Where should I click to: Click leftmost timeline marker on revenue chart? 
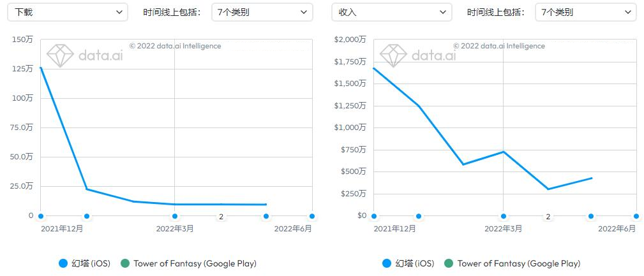tap(374, 216)
